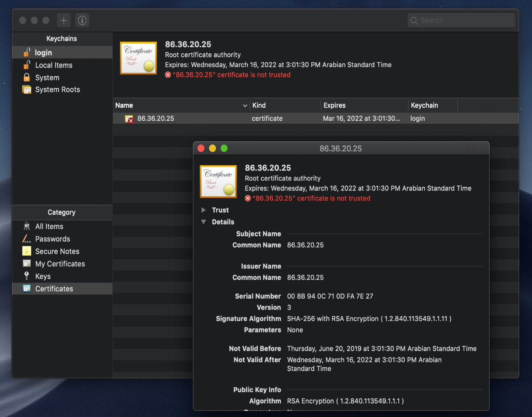This screenshot has height=417, width=532.
Task: Click the untrusted certificate icon in list row
Action: tap(129, 119)
